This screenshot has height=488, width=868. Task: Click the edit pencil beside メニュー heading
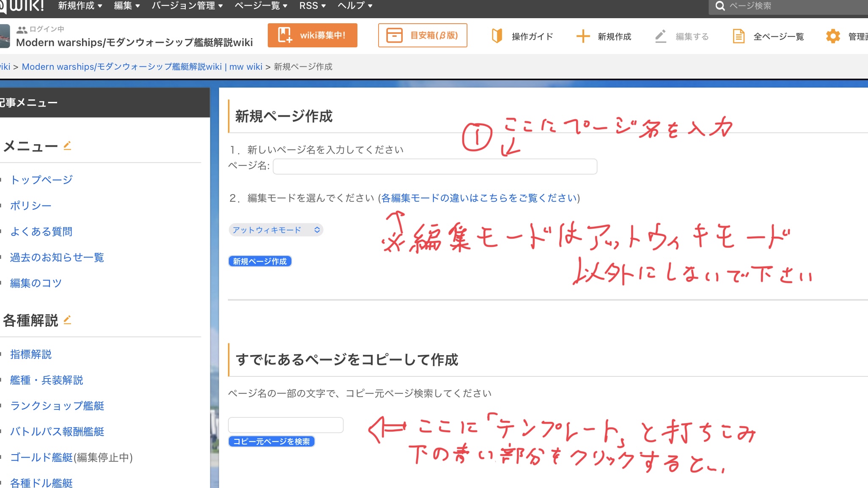(67, 146)
